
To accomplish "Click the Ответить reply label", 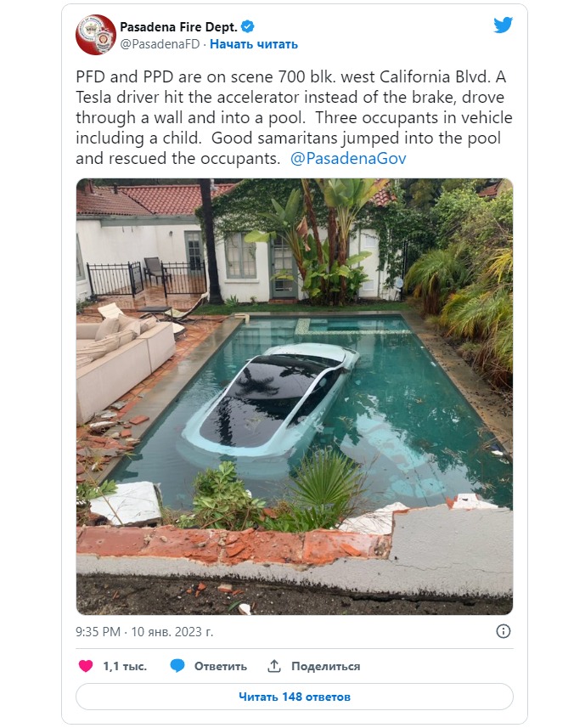I will click(x=221, y=666).
